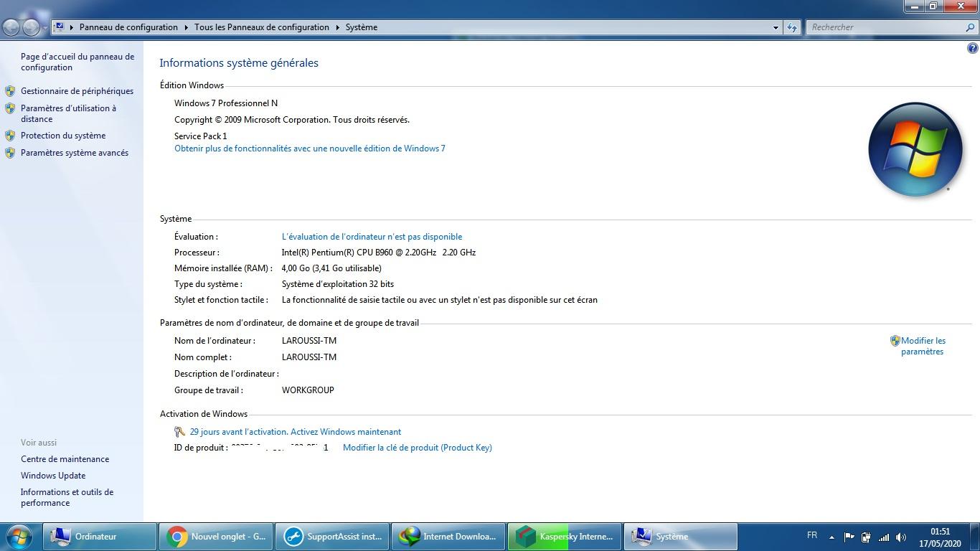
Task: Click the Back navigation arrow button
Action: (11, 27)
